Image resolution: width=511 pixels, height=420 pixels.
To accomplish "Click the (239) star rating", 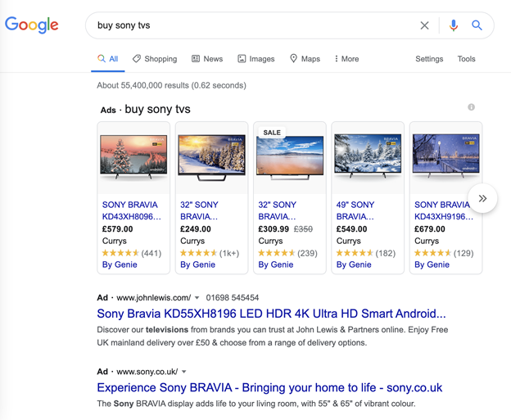I will (x=287, y=253).
